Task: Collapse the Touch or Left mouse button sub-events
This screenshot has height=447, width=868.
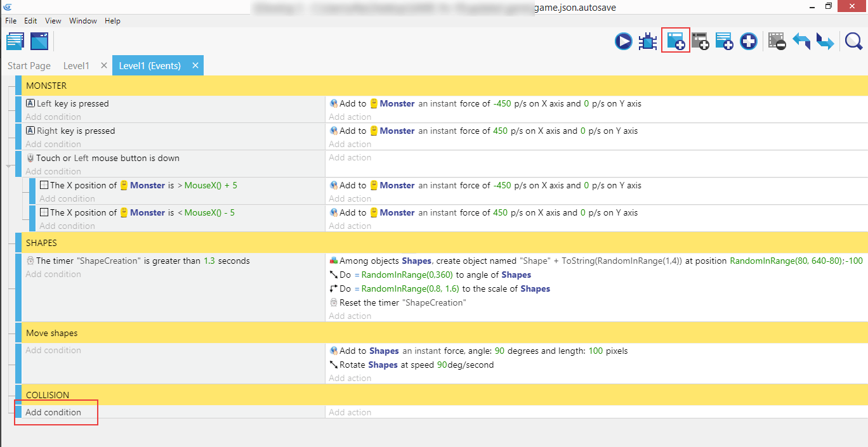Action: (x=9, y=165)
